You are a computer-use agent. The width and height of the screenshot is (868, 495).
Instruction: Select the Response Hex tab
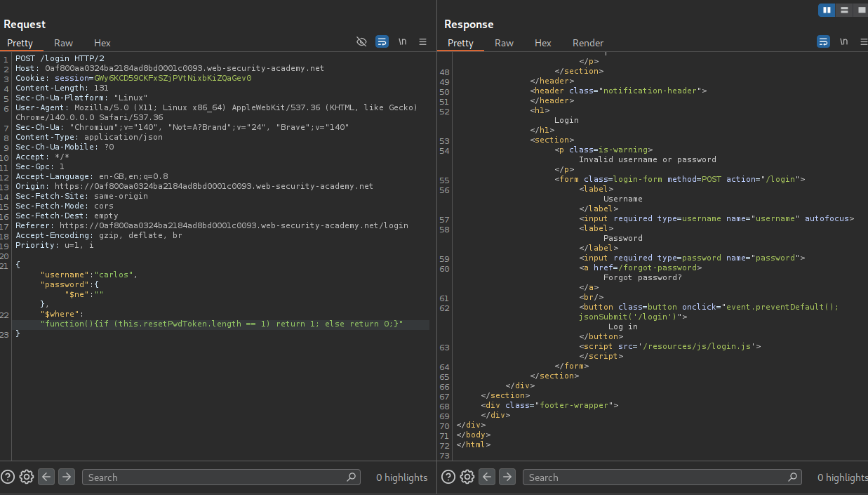542,43
